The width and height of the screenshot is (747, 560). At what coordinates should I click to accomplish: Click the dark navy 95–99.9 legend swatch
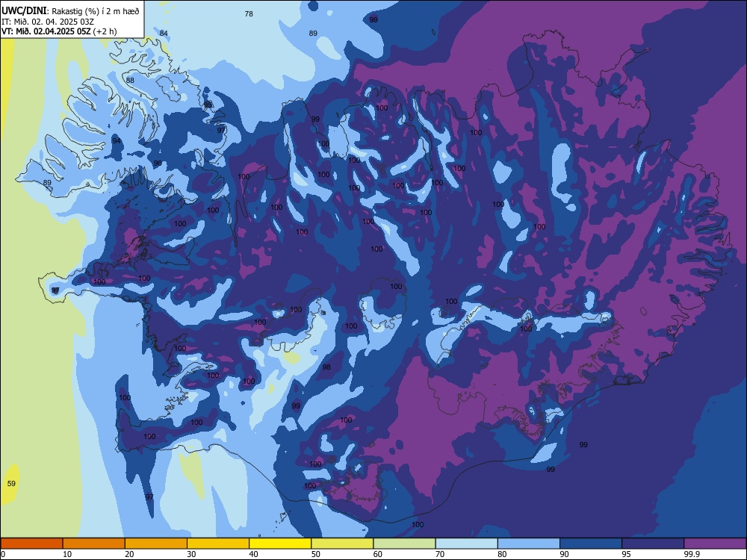coord(653,544)
